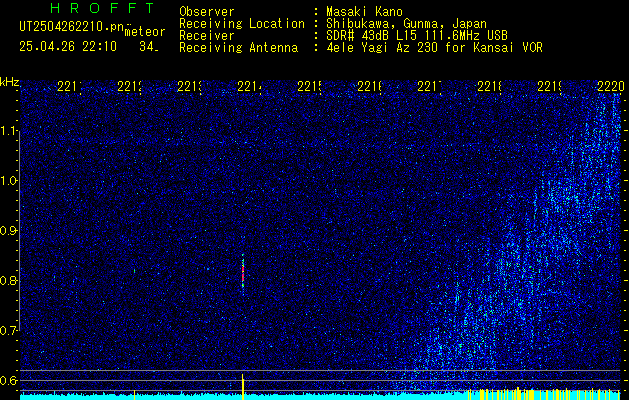Click the Receiver label
Viewport: 629px width, 400px height.
tap(207, 36)
